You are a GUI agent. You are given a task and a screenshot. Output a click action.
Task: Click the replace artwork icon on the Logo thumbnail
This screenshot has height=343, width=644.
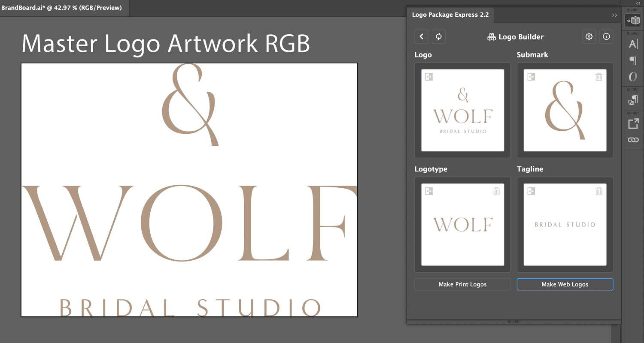tap(428, 76)
